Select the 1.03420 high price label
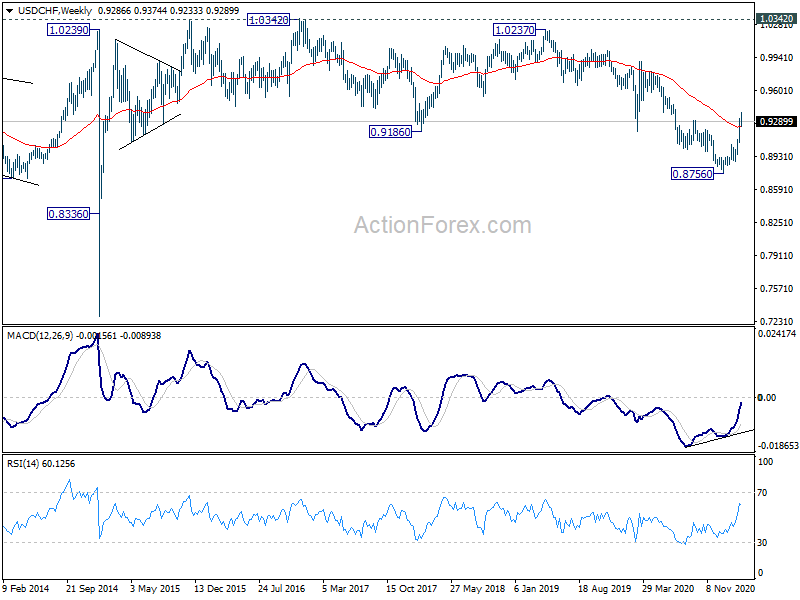Viewport: 800px width, 600px height. [x=268, y=20]
